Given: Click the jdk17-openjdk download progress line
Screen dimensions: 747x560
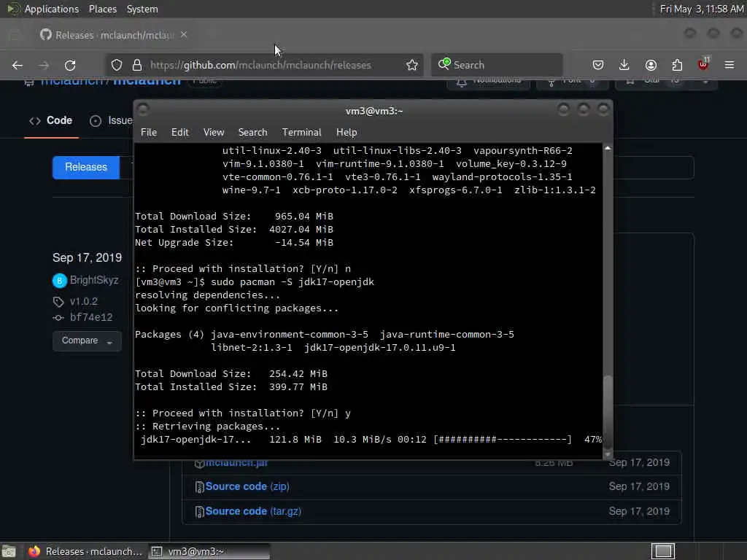Looking at the screenshot, I should coord(371,439).
